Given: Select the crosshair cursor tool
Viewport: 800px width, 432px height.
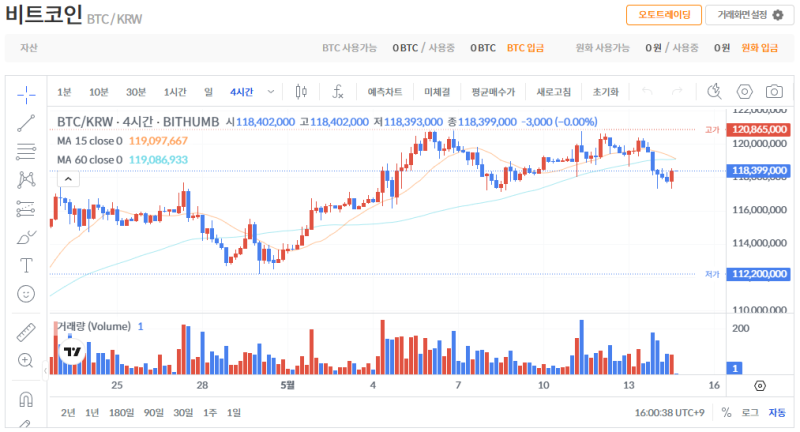Looking at the screenshot, I should tap(26, 94).
